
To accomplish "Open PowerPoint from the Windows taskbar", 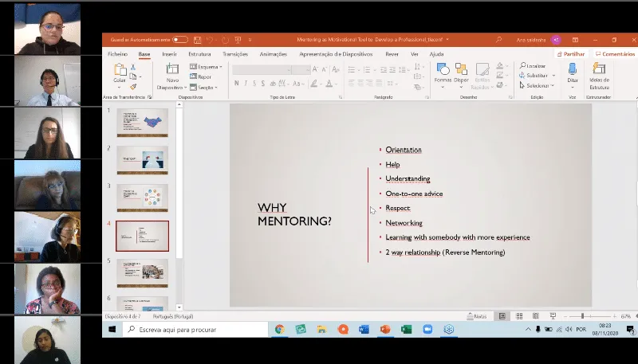I will (384, 329).
